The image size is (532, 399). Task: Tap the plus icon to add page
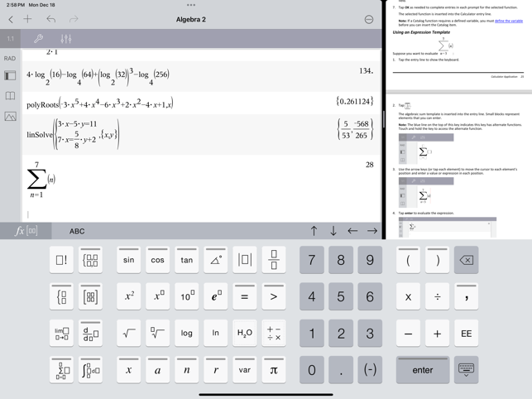[x=28, y=19]
